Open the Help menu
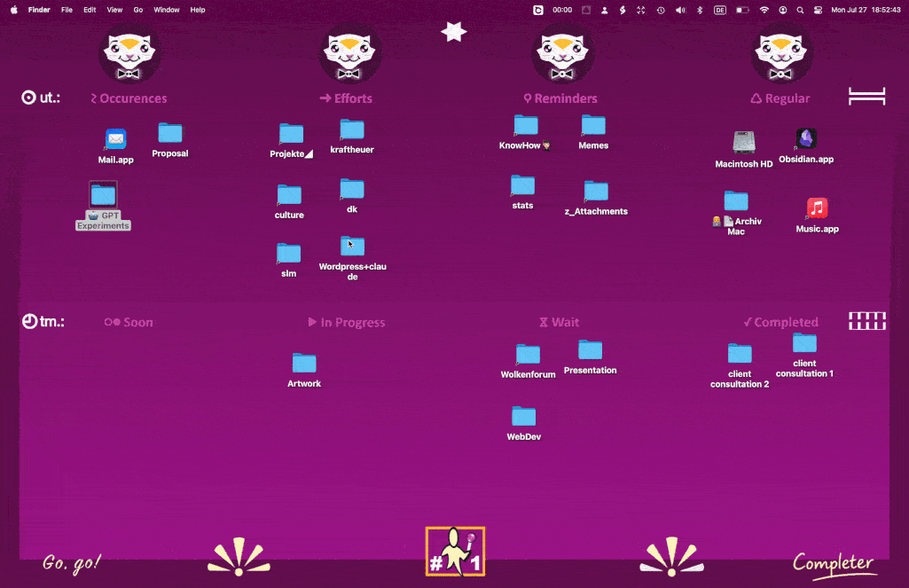Screen dimensions: 909x588 pyautogui.click(x=198, y=10)
